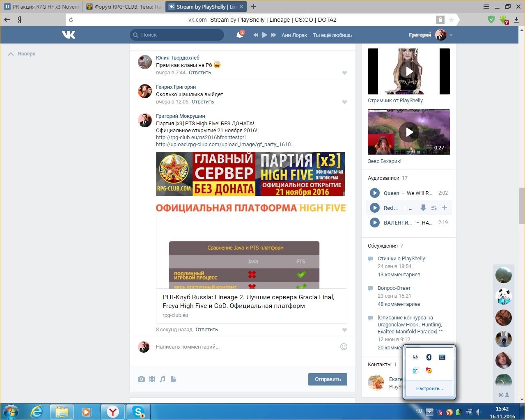Open the 48 комментариев link
The image size is (525, 420).
399,304
